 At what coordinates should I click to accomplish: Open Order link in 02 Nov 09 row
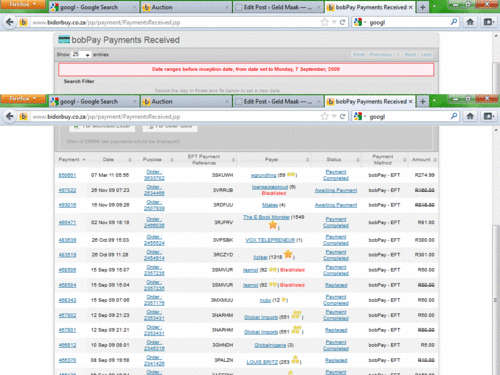[x=154, y=222]
